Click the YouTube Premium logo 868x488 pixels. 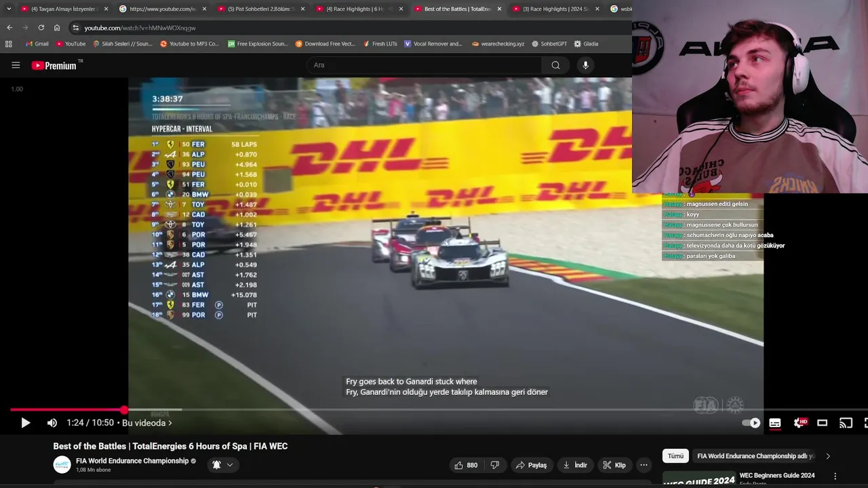click(54, 65)
